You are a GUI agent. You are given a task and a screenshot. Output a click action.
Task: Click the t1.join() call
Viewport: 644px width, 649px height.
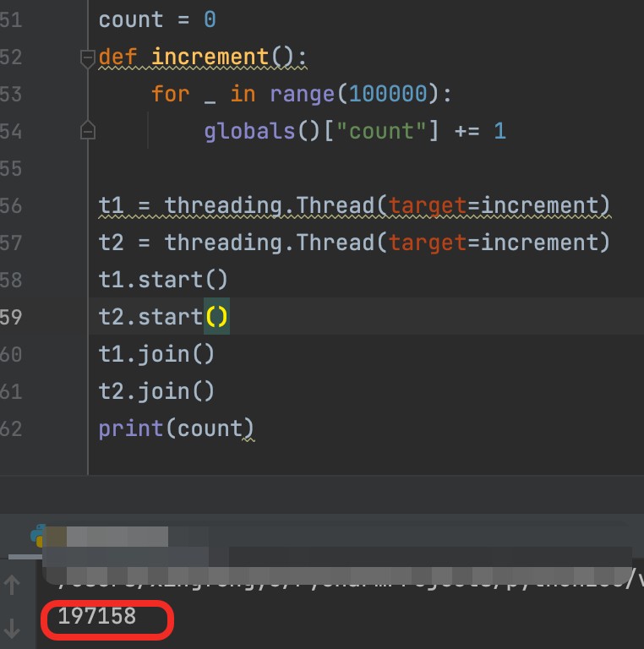(156, 355)
